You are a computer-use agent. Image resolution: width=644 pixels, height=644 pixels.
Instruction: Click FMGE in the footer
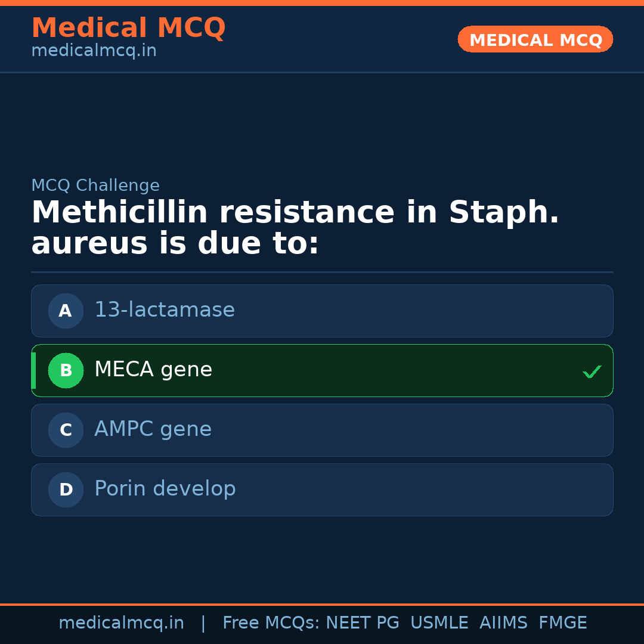[x=562, y=623]
